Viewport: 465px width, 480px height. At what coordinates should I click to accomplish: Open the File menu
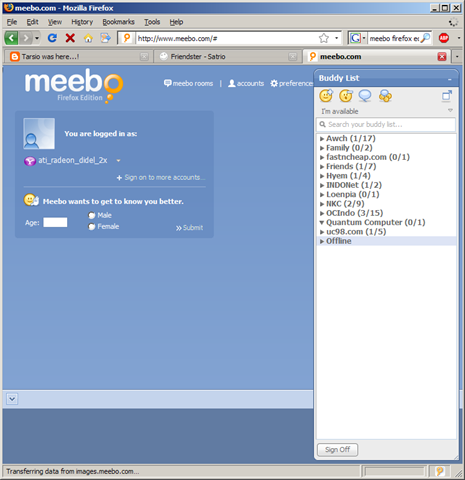12,22
